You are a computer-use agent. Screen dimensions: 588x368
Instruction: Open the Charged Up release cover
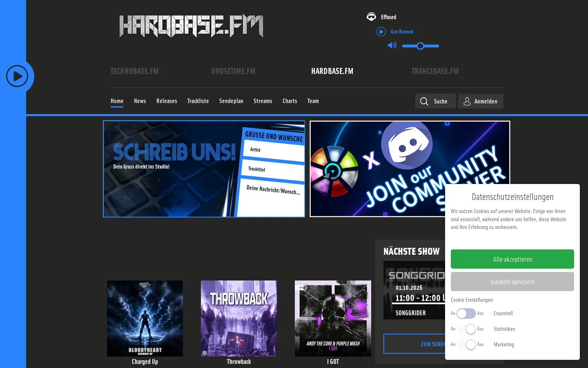145,319
